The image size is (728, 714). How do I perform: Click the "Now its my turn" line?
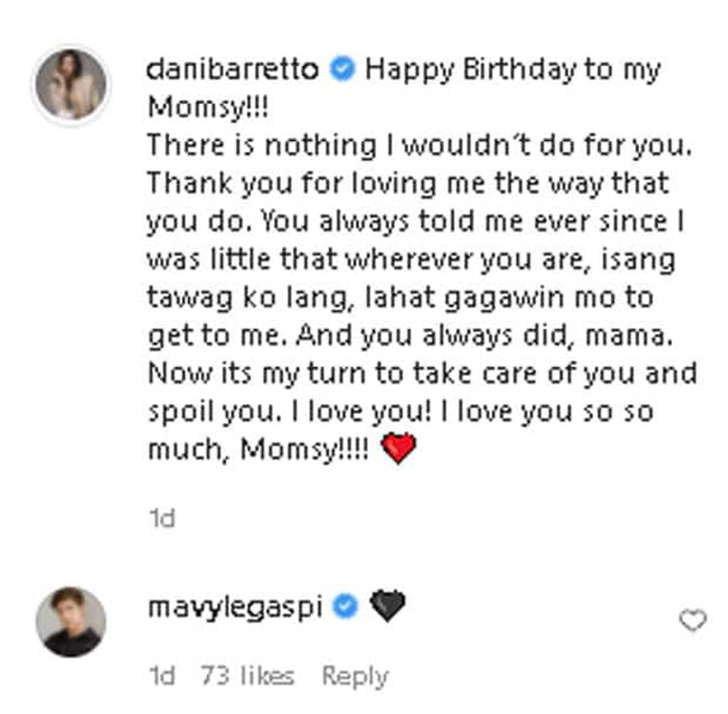click(422, 373)
